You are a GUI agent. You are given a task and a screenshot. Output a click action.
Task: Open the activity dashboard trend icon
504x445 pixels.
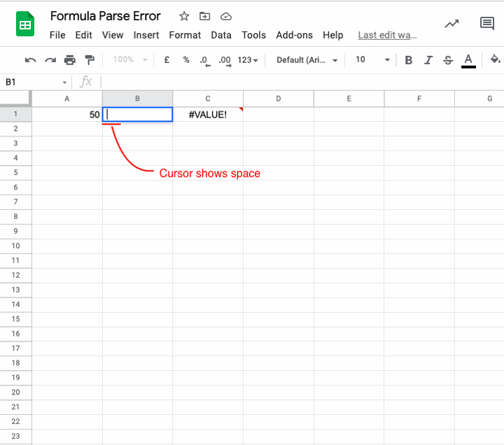click(451, 24)
